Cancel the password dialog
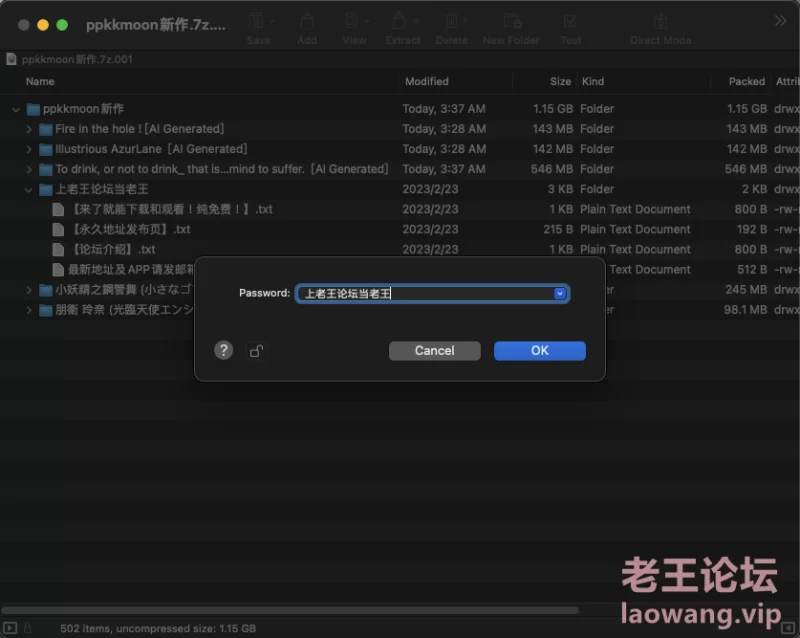 coord(434,351)
